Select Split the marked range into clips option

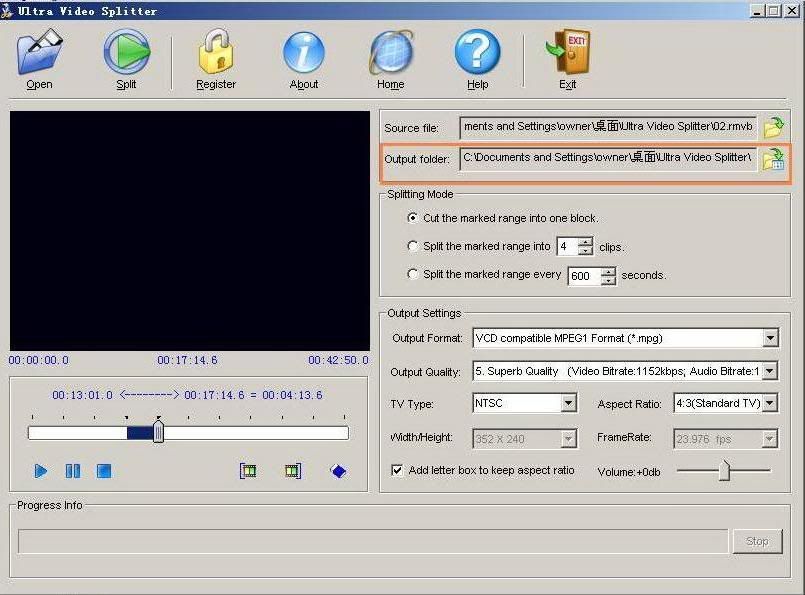pyautogui.click(x=412, y=246)
